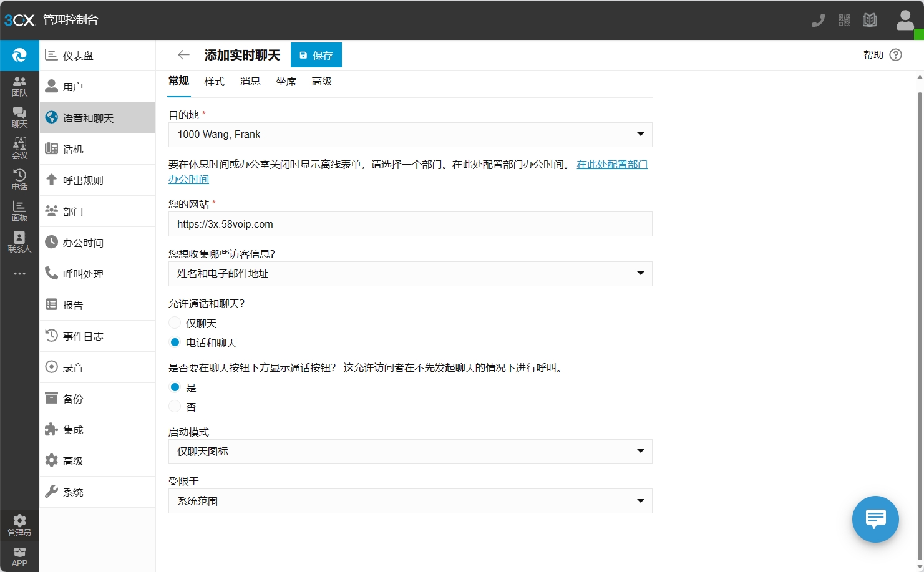
Task: Open the 受限于 scope dropdown
Action: point(410,500)
